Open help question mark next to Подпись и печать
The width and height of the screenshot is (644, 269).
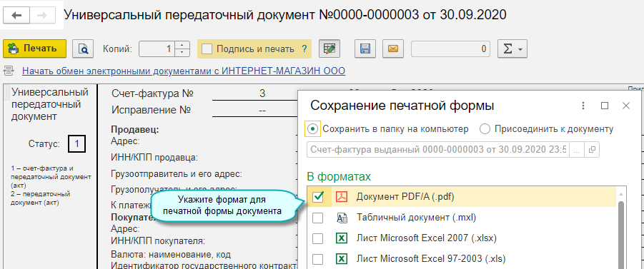304,49
